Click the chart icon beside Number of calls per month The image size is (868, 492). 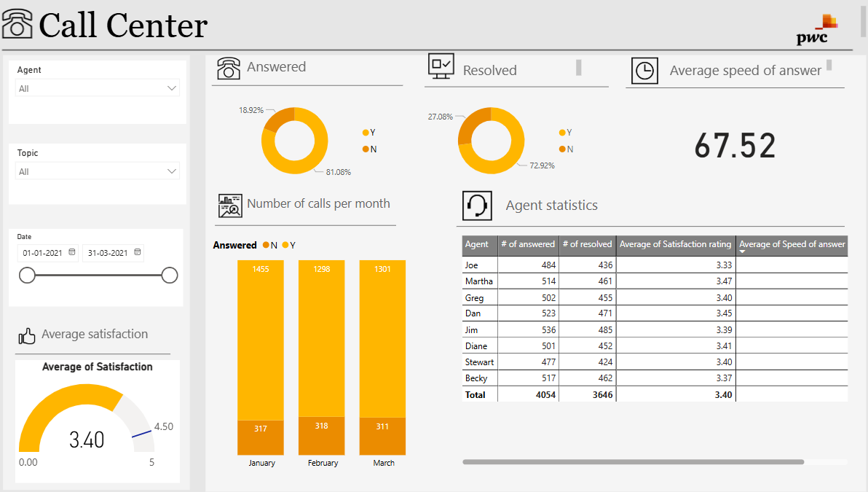coord(229,206)
